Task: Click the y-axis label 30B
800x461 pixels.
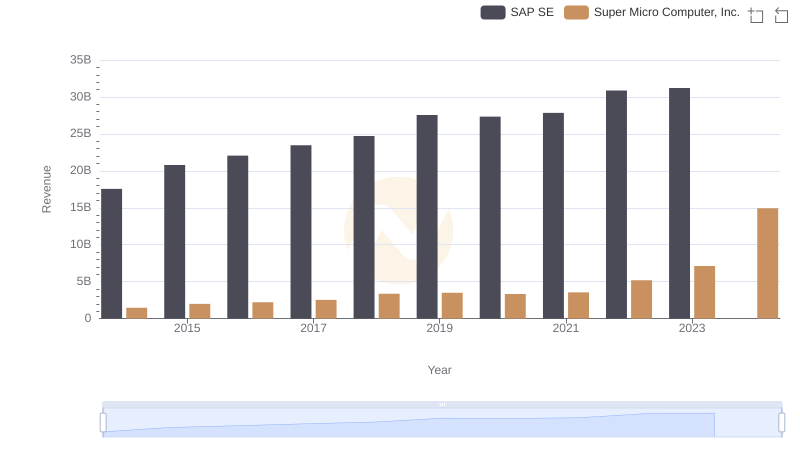Action: click(x=81, y=97)
